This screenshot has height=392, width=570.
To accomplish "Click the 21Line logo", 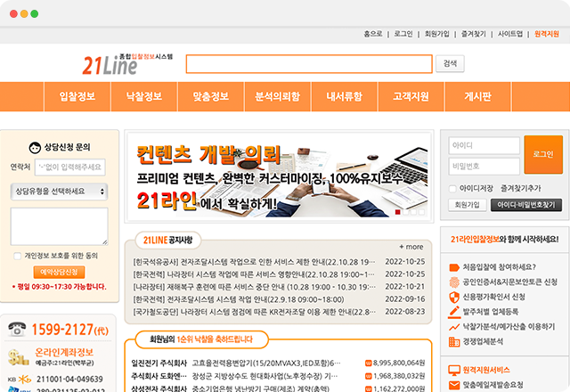I will click(127, 64).
